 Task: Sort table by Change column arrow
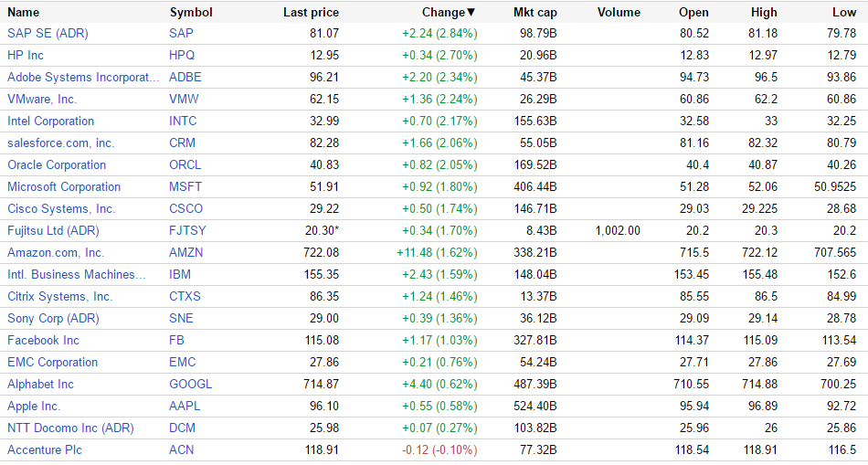(x=471, y=13)
